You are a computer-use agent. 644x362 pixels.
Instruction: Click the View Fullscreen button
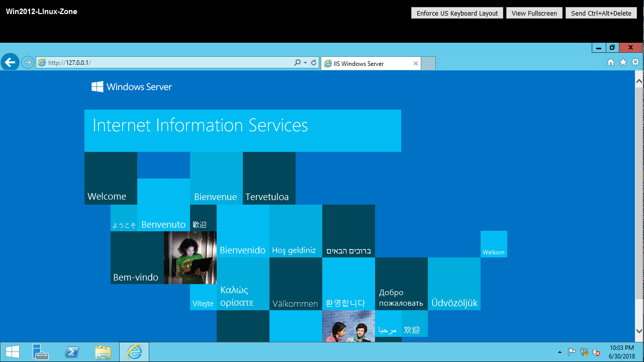click(x=534, y=14)
